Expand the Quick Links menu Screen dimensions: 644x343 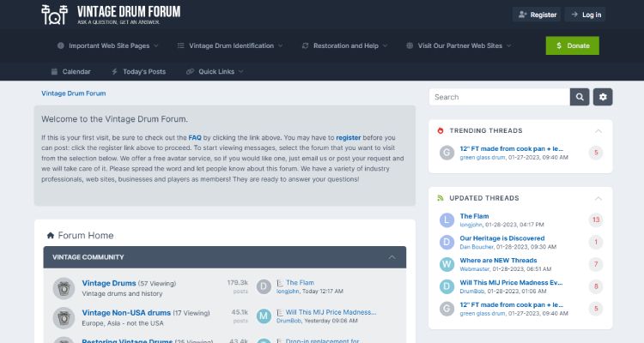point(215,71)
